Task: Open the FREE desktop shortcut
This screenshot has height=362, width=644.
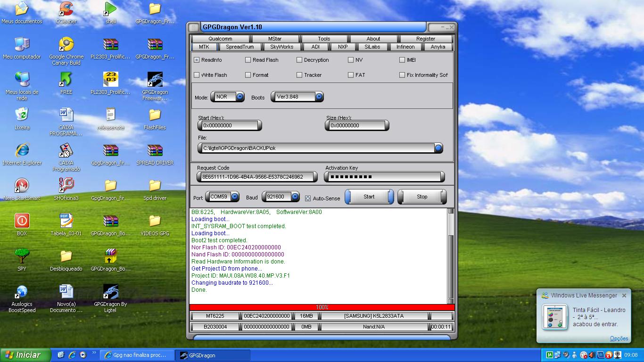Action: point(66,83)
